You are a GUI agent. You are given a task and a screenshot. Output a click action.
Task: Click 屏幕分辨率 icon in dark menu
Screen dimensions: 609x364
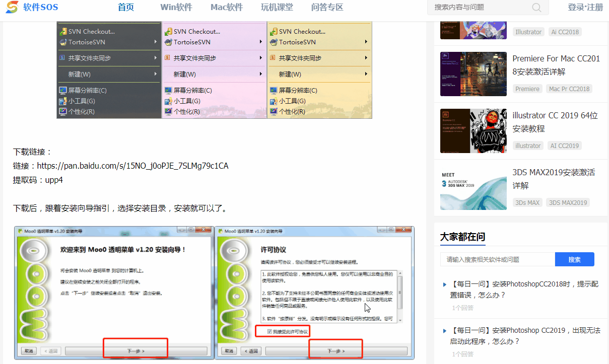point(63,90)
